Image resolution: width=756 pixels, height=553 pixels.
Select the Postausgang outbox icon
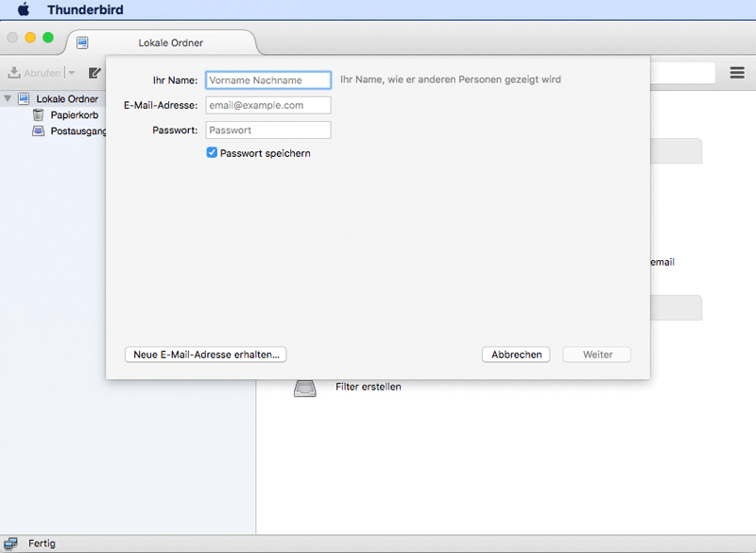39,131
